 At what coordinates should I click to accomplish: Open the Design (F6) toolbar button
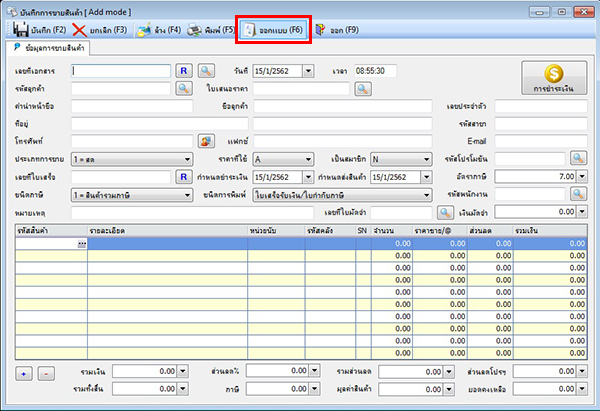coord(273,30)
